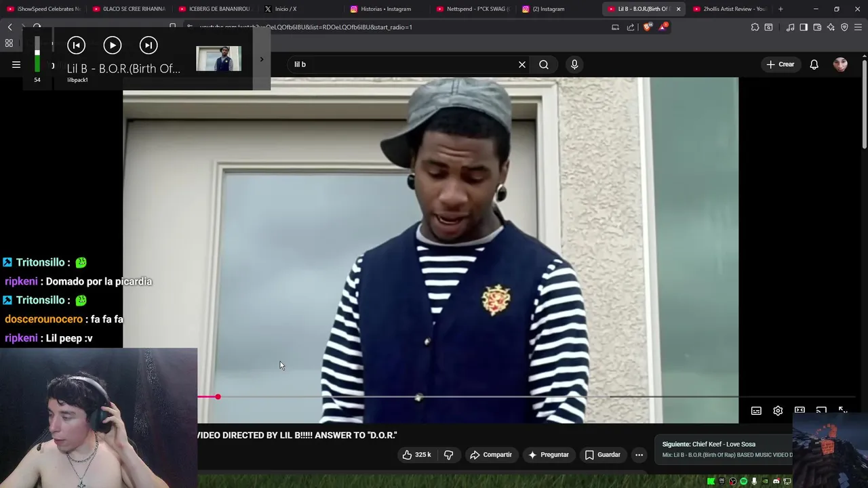Viewport: 868px width, 488px height.
Task: Open the tab search icon in toolbar
Action: coord(768,27)
